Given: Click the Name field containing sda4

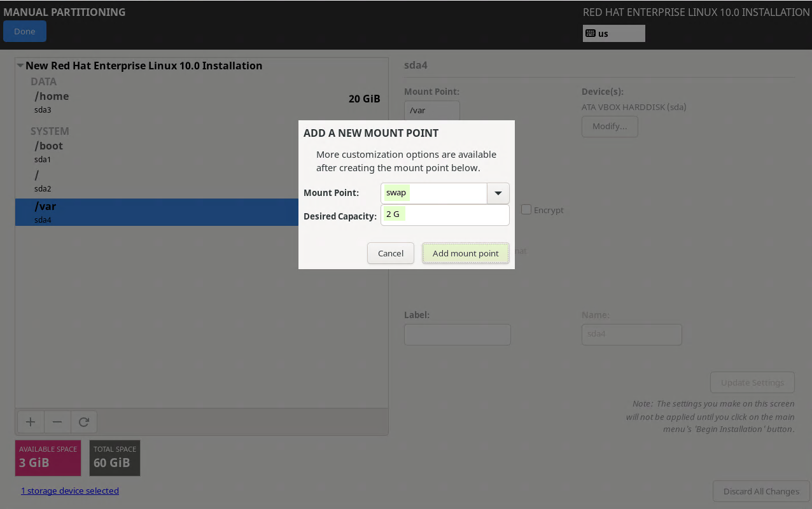Looking at the screenshot, I should tap(632, 335).
